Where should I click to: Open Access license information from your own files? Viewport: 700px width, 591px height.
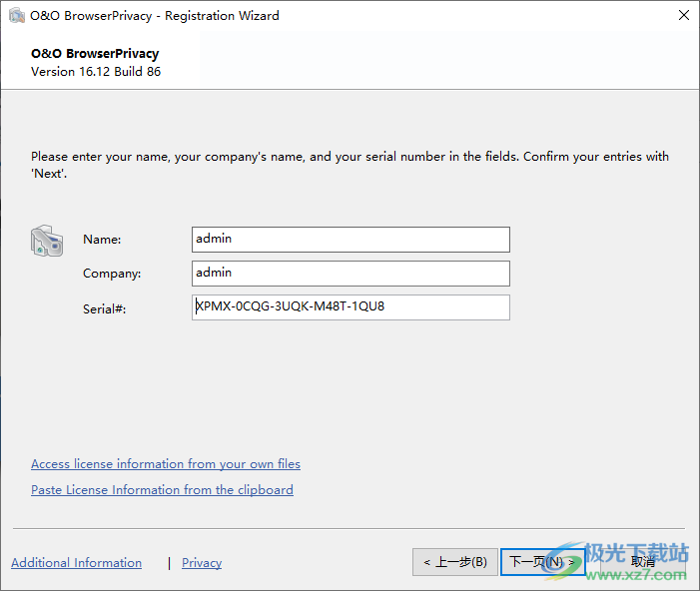[166, 464]
